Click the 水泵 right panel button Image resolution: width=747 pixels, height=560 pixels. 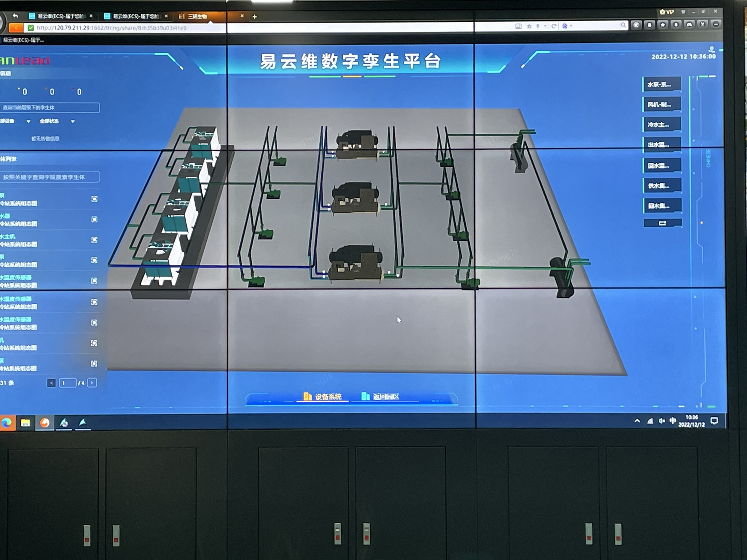662,84
